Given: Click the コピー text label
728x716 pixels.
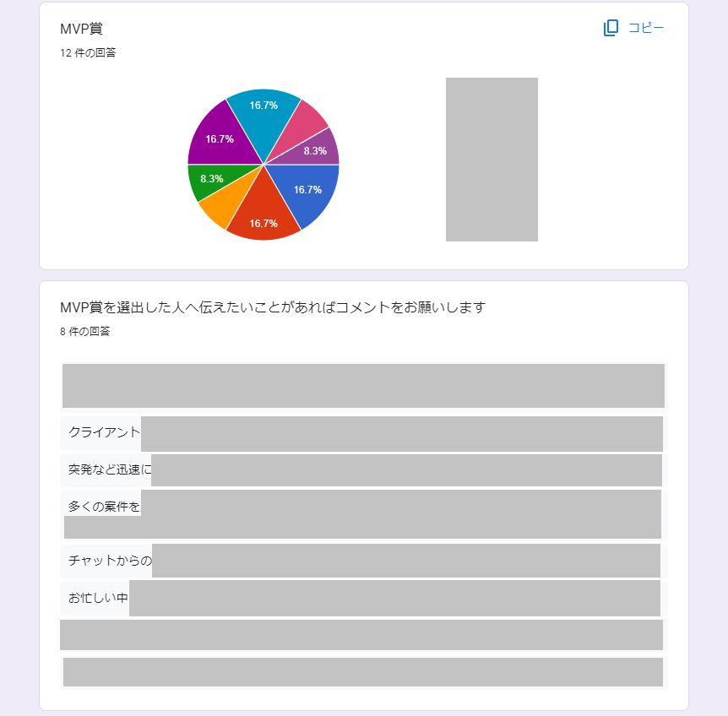Looking at the screenshot, I should [646, 28].
